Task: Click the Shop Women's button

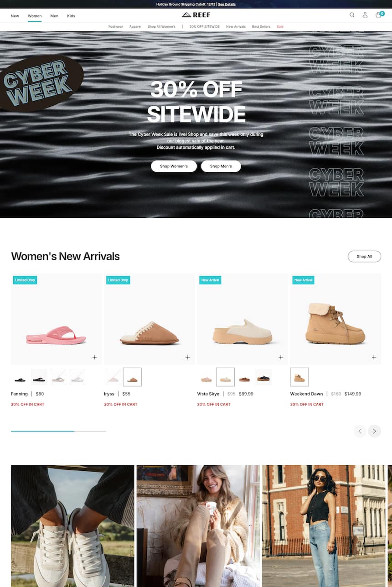Action: coord(174,166)
